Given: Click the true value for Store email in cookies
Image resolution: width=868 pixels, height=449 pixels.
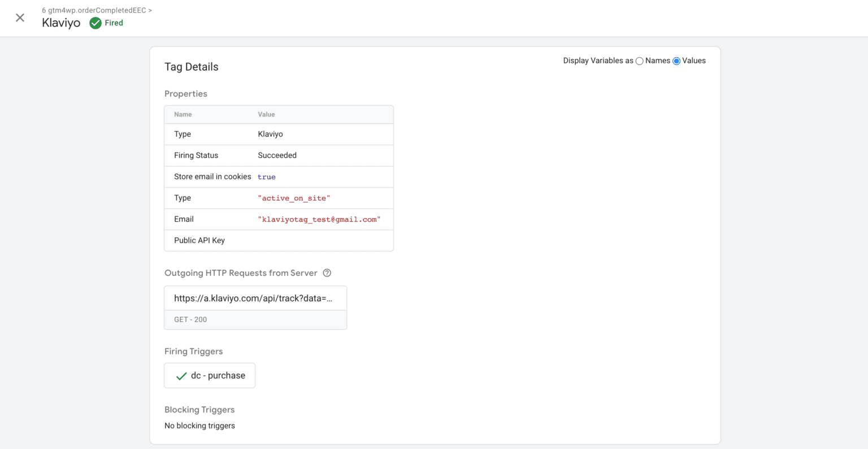Looking at the screenshot, I should [267, 177].
